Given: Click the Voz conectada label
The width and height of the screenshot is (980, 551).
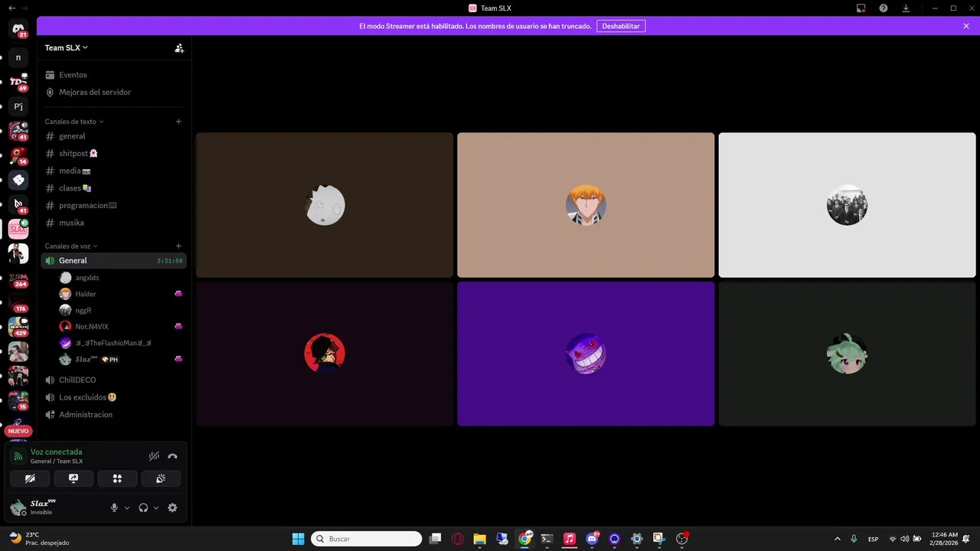Looking at the screenshot, I should pos(56,452).
